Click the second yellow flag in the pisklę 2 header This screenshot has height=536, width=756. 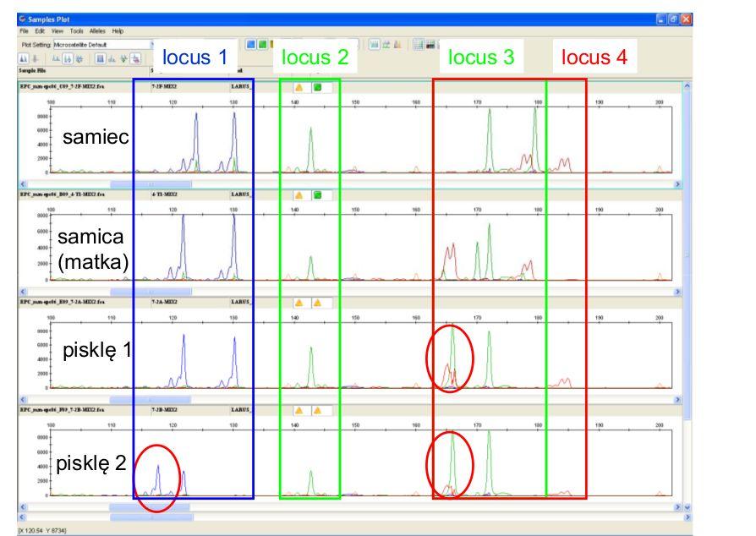point(317,410)
